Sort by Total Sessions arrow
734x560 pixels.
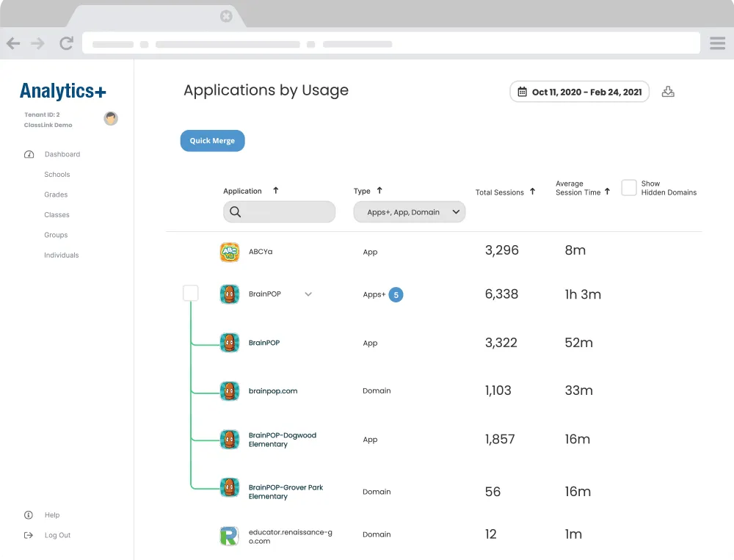point(533,191)
